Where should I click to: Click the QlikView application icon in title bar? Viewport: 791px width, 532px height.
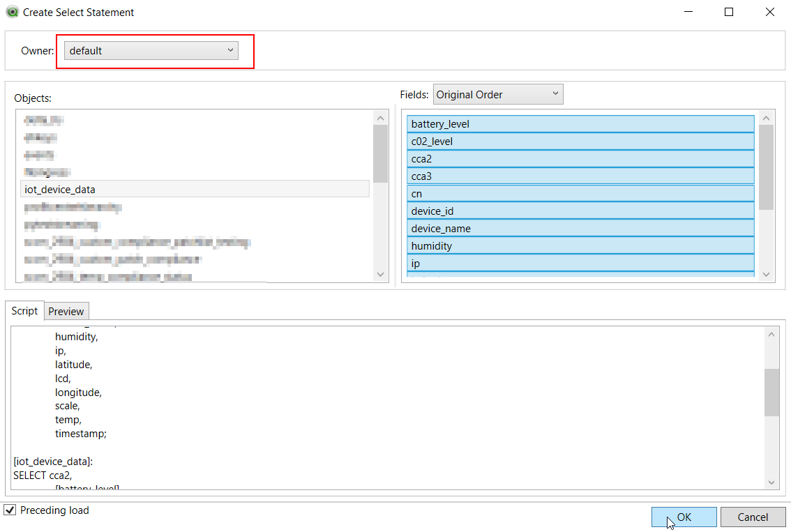click(x=12, y=12)
